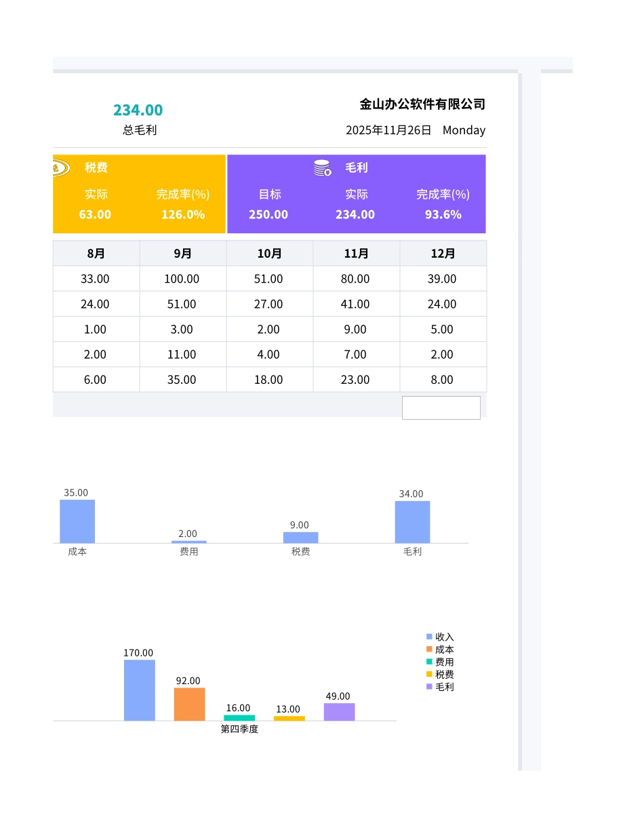Click the date 2025年11月26日

click(x=388, y=130)
